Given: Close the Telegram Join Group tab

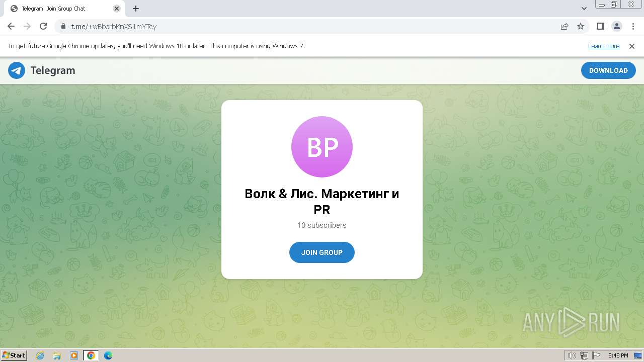Looking at the screenshot, I should [117, 9].
